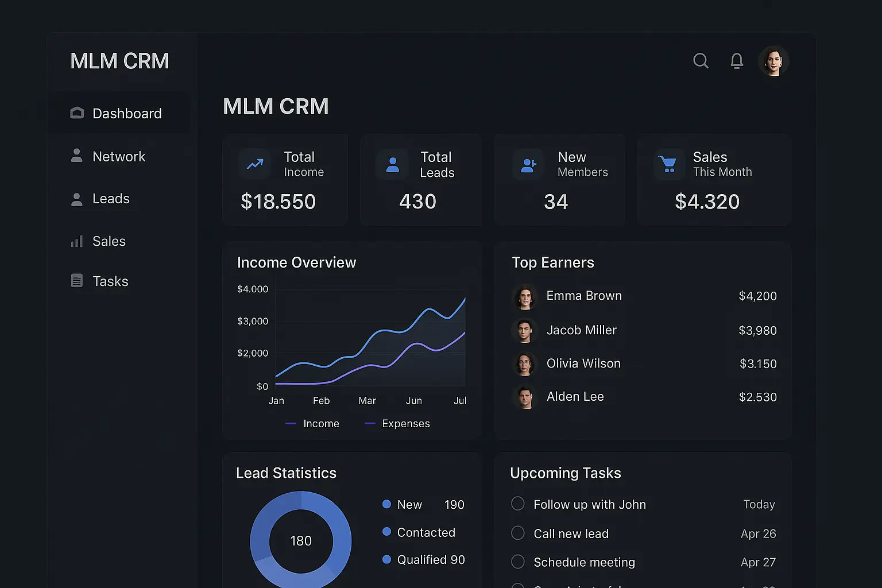Check off Follow up with John task
882x588 pixels.
click(518, 504)
